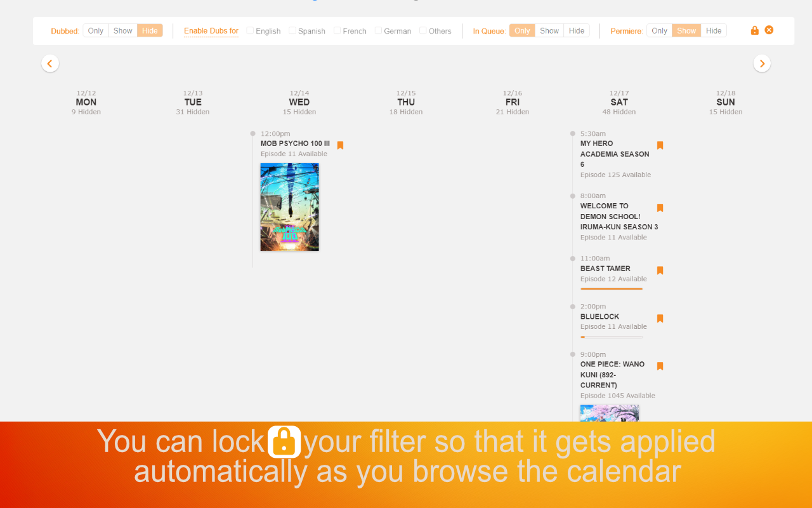812x508 pixels.
Task: Click the lock filter icon
Action: [754, 30]
